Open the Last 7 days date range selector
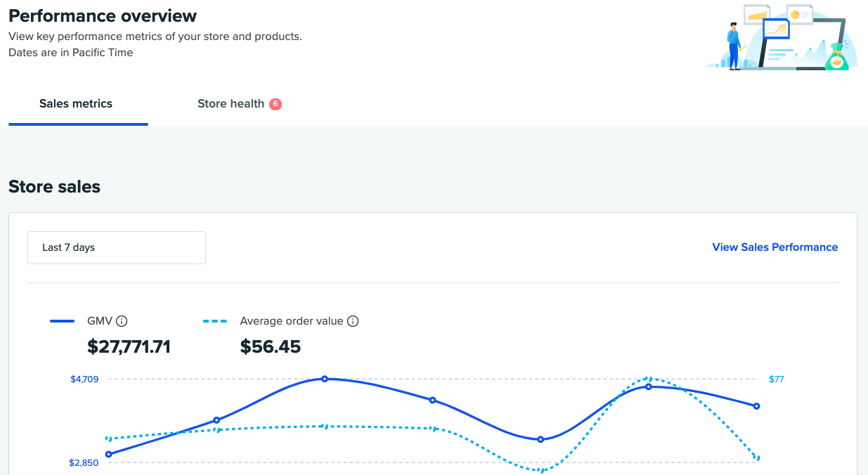 coord(116,247)
